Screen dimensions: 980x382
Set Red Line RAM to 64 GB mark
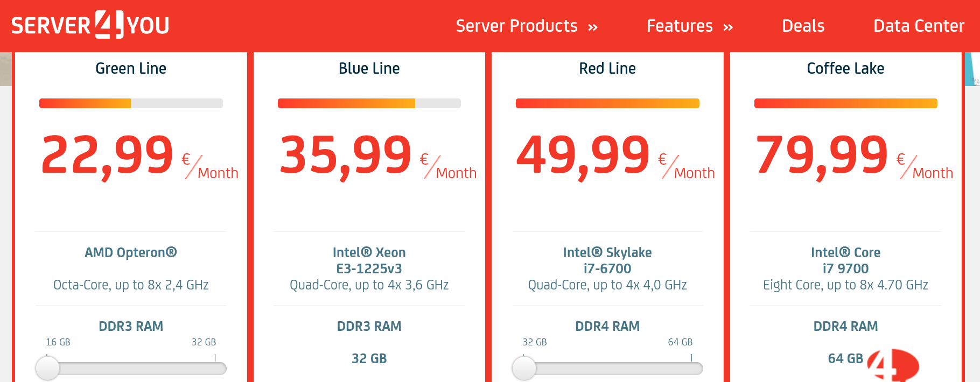click(x=691, y=368)
